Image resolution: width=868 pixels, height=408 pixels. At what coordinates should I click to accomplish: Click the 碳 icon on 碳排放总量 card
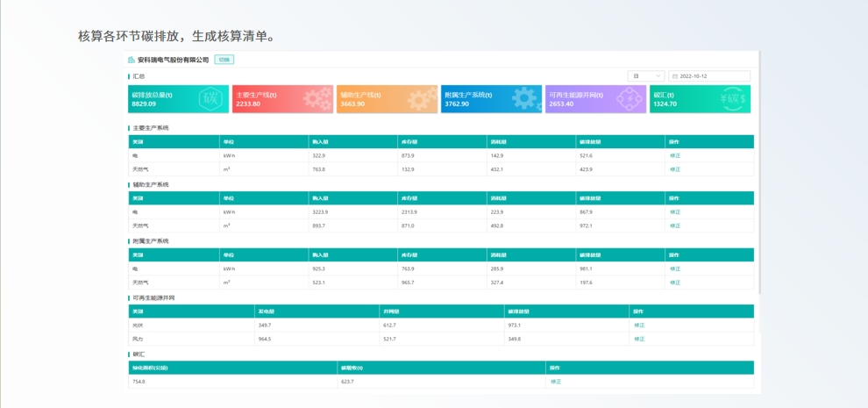(210, 98)
